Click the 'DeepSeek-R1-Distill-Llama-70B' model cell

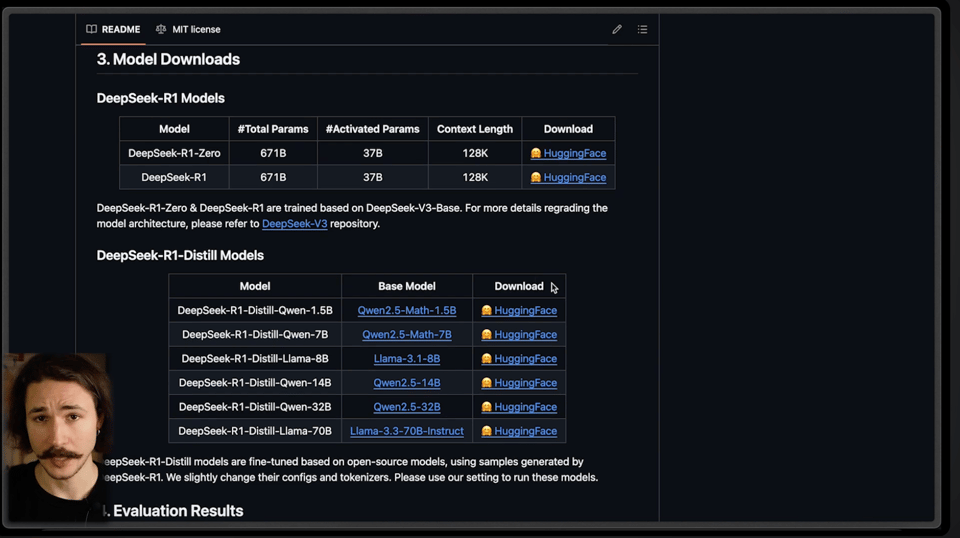255,431
